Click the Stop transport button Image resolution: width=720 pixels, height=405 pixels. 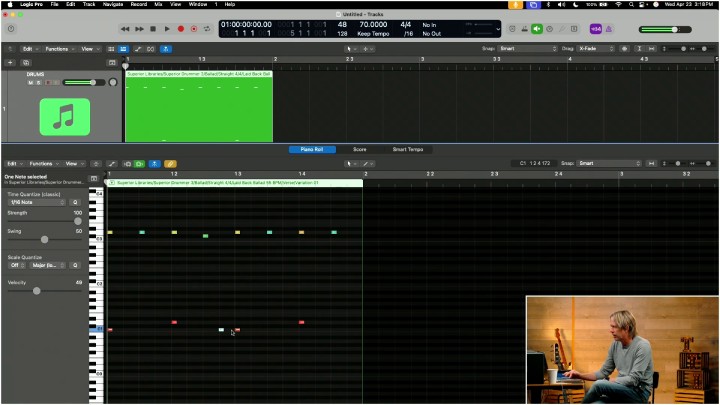pos(153,29)
